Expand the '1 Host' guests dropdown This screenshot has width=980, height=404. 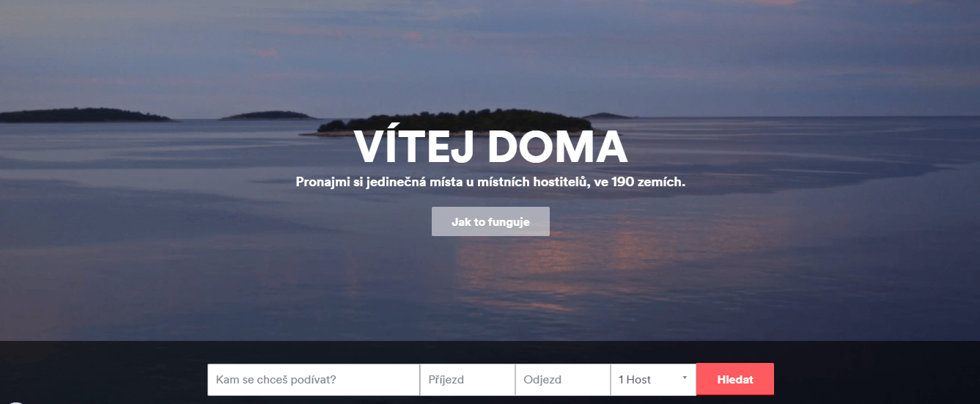(x=653, y=380)
